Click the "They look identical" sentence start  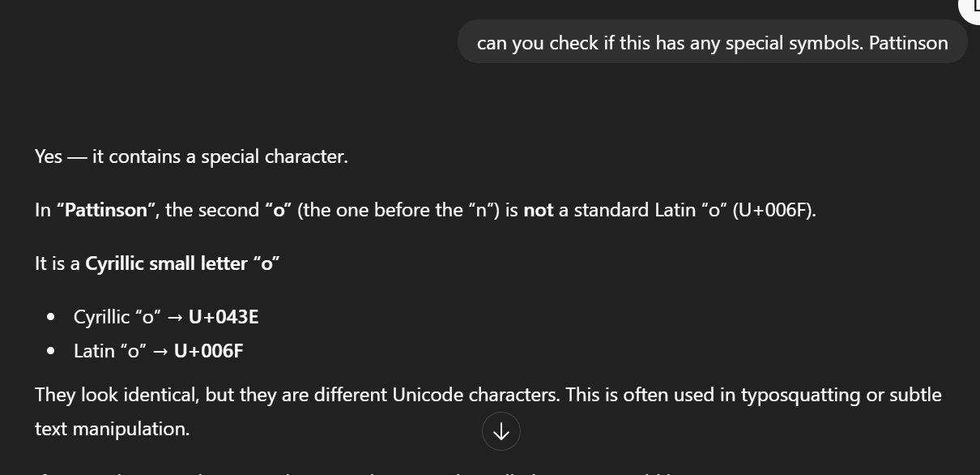point(115,395)
